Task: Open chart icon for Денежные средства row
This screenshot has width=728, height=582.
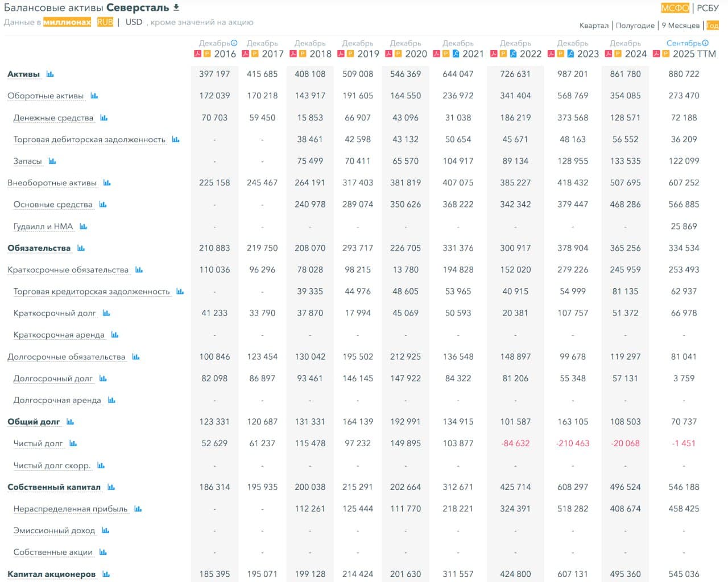Action: [x=104, y=118]
